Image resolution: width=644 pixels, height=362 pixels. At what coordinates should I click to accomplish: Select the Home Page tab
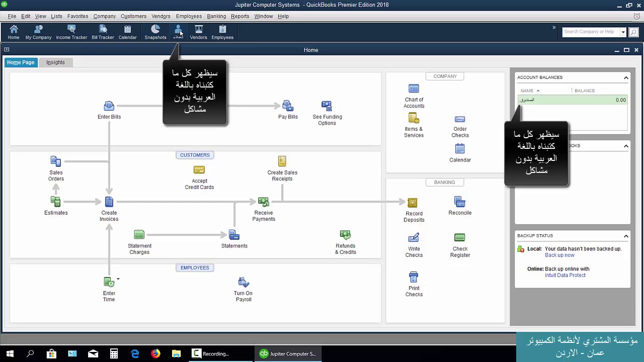point(21,62)
